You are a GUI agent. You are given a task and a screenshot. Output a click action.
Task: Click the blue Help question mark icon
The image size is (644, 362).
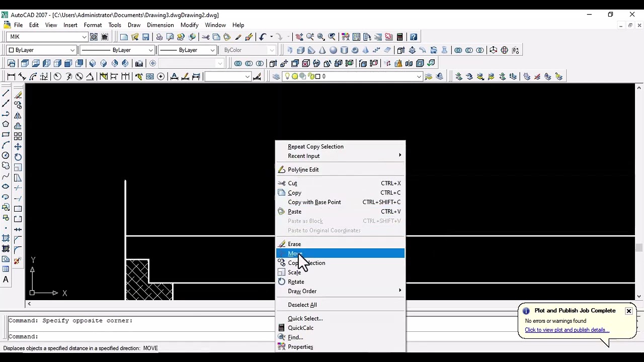pyautogui.click(x=414, y=37)
